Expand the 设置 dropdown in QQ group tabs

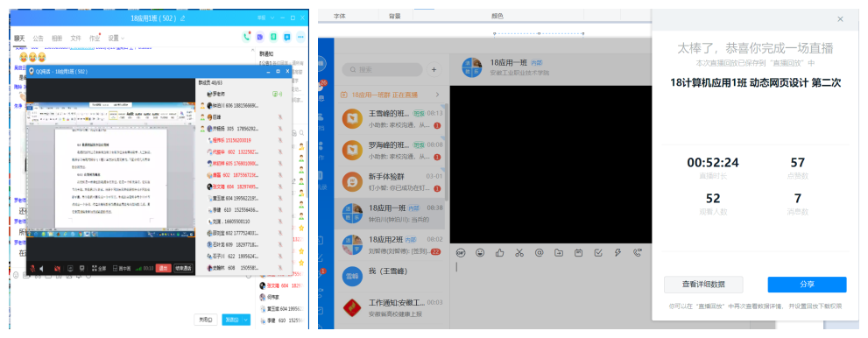116,39
